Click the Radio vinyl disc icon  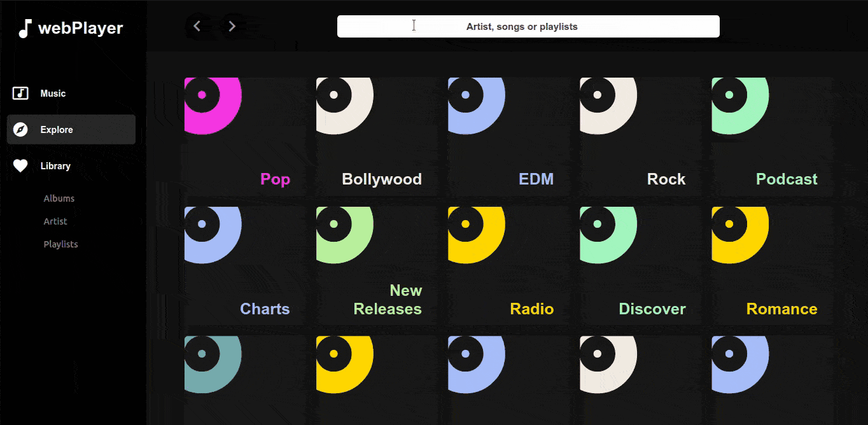[x=476, y=235]
